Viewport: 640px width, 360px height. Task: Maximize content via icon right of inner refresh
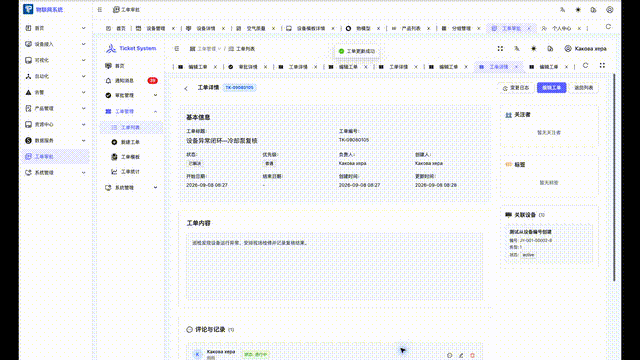[602, 65]
